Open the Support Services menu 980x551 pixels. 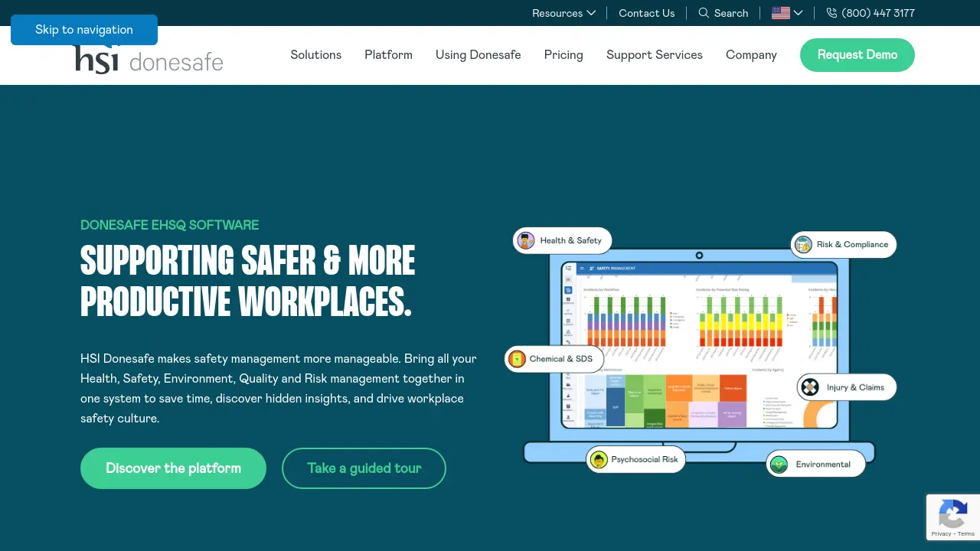(x=655, y=55)
